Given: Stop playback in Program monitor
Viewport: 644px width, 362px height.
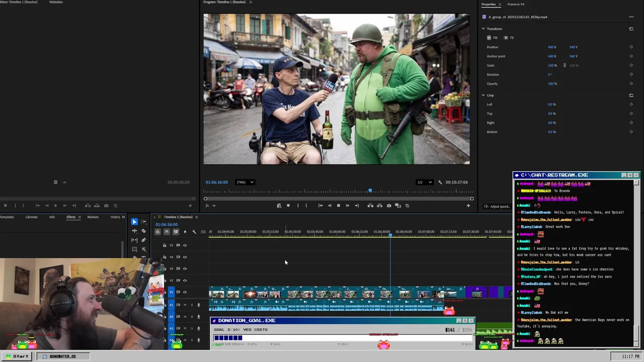Looking at the screenshot, I should tap(338, 206).
